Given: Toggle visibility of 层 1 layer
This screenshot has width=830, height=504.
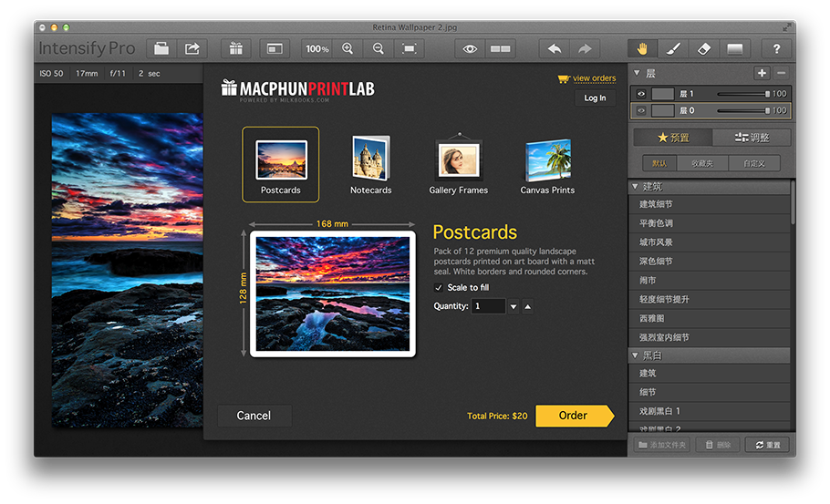Looking at the screenshot, I should click(x=641, y=94).
